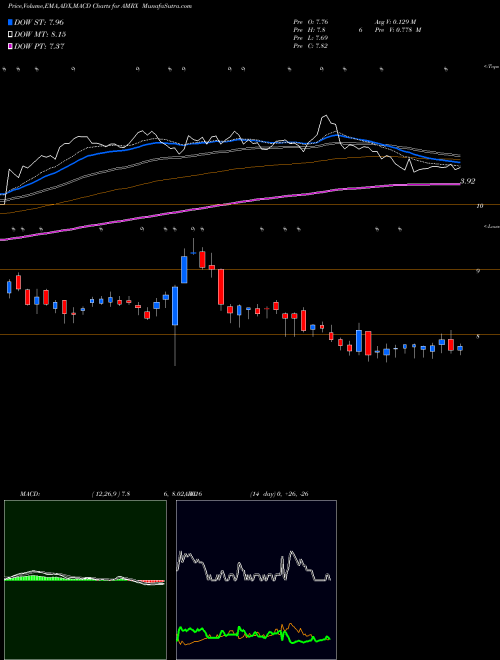This screenshot has height=660, width=500.
Task: Click the Tops marker label
Action: (491, 67)
